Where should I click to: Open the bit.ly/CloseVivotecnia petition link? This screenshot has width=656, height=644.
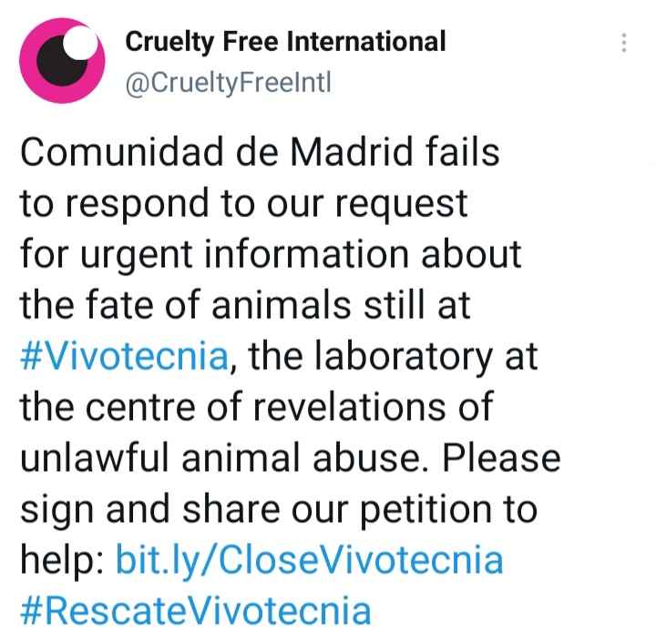pos(309,560)
